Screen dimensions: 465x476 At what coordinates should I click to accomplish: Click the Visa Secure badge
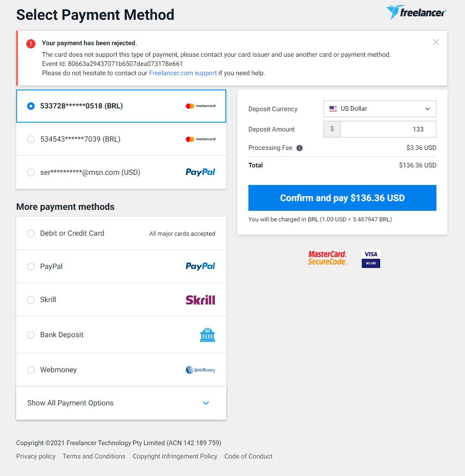(x=371, y=258)
